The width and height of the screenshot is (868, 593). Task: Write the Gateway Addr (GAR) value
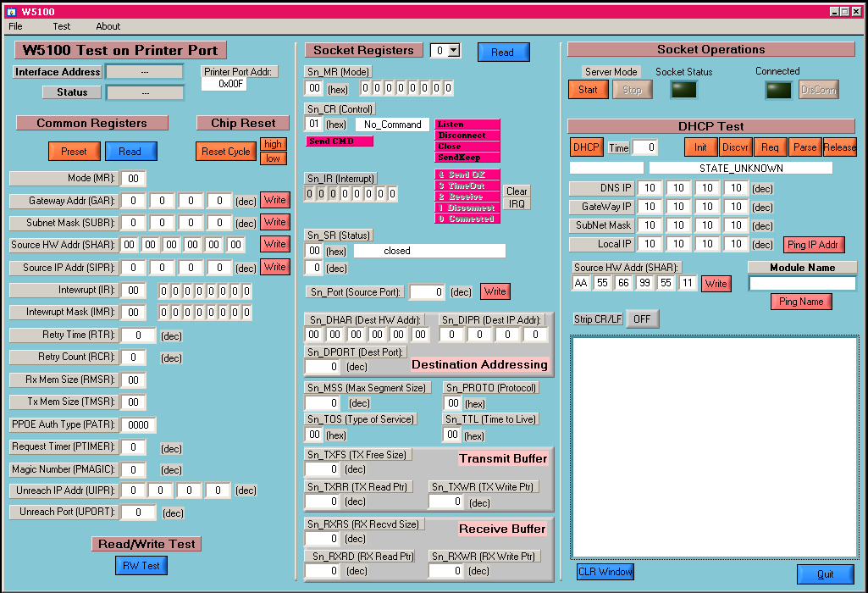(275, 200)
